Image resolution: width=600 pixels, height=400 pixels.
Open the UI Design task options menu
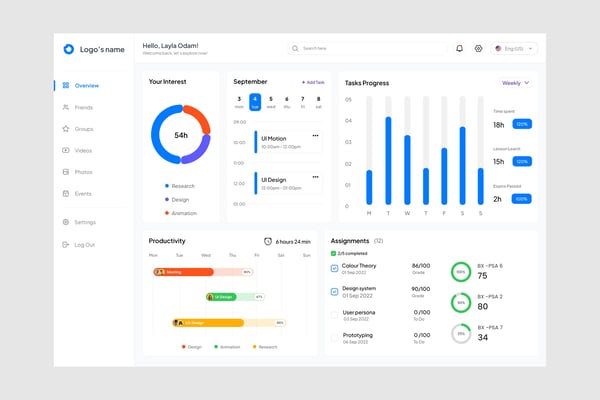pos(315,177)
